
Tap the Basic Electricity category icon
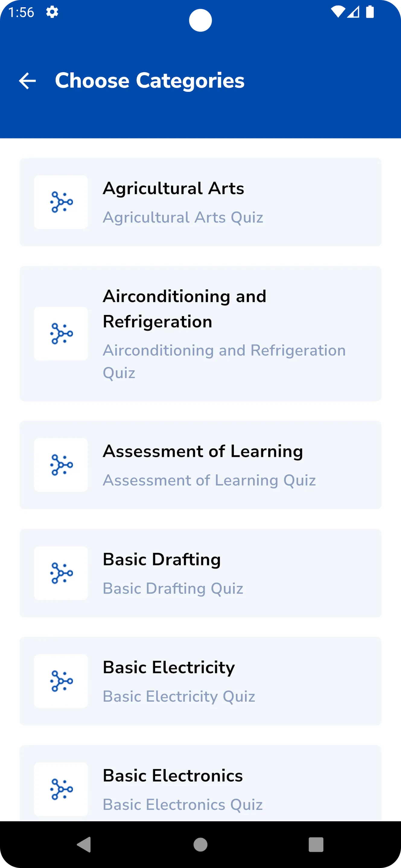point(61,681)
